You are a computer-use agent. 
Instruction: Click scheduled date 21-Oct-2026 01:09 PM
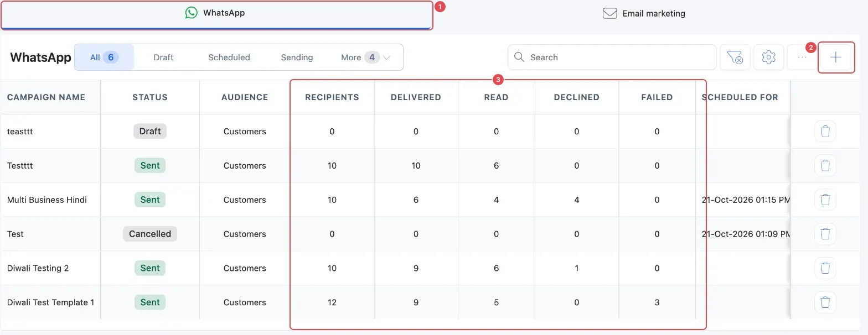click(x=746, y=234)
